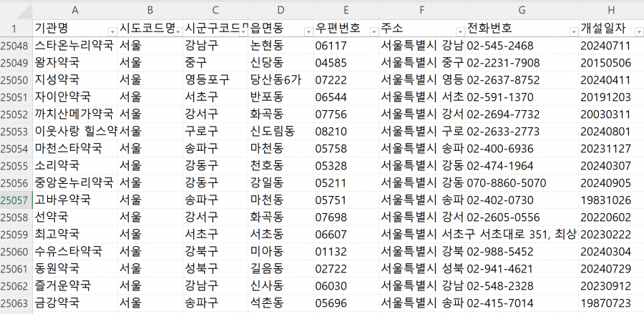Click postal code 06117

click(x=346, y=46)
